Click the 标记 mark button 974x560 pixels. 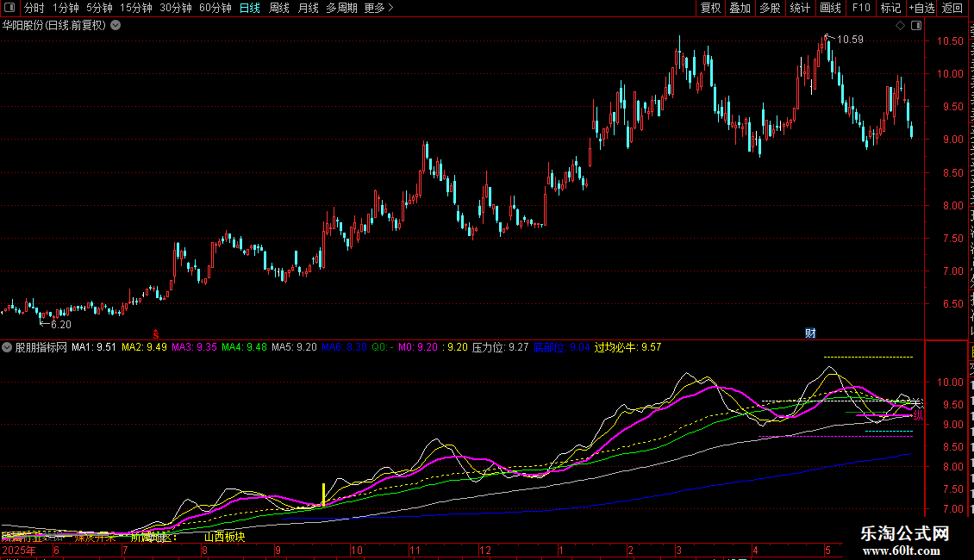[x=890, y=8]
